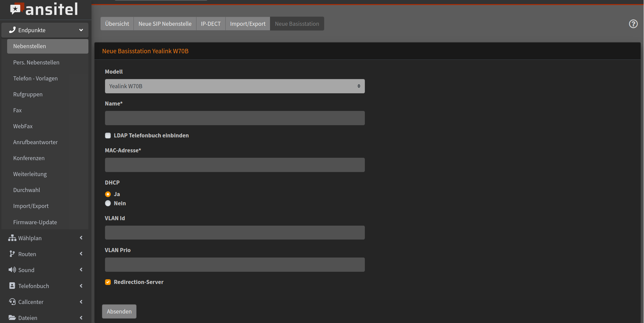Click the help question mark icon

[633, 24]
